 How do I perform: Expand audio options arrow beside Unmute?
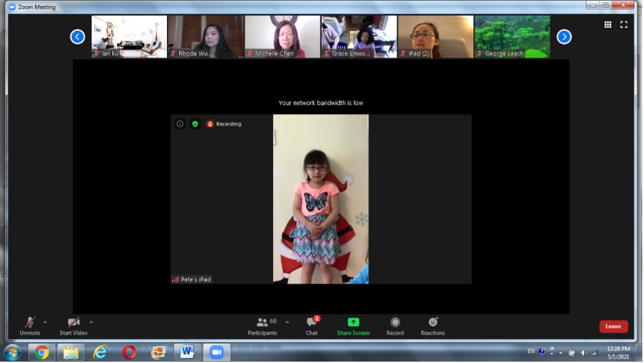point(45,322)
